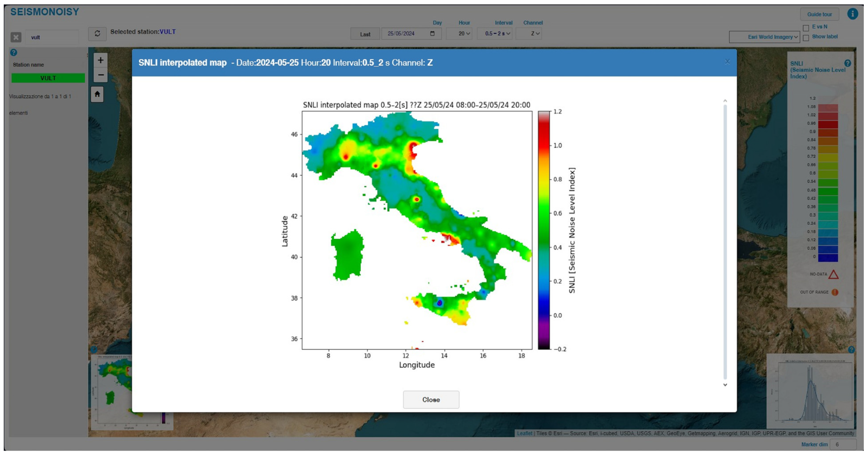Viewport: 868px width, 454px height.
Task: Toggle the Show label checkbox
Action: point(806,38)
